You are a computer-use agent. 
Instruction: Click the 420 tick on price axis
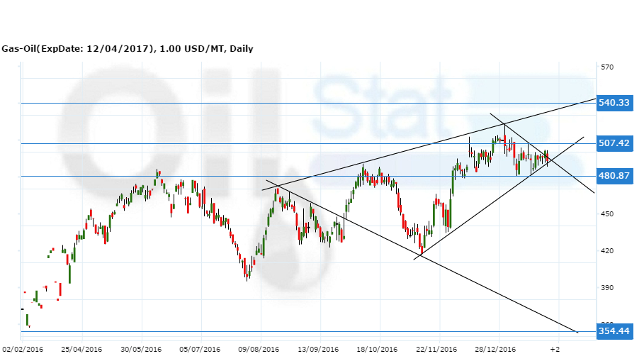(x=606, y=250)
